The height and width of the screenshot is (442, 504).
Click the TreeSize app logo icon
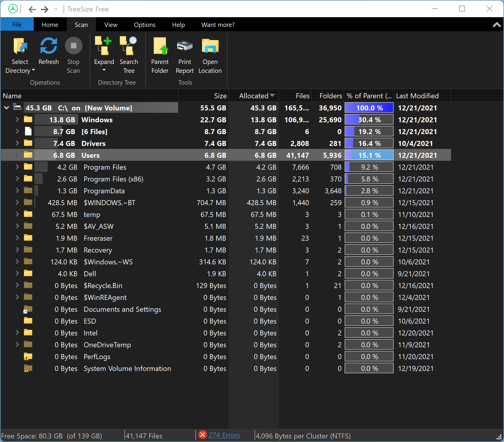pos(13,9)
